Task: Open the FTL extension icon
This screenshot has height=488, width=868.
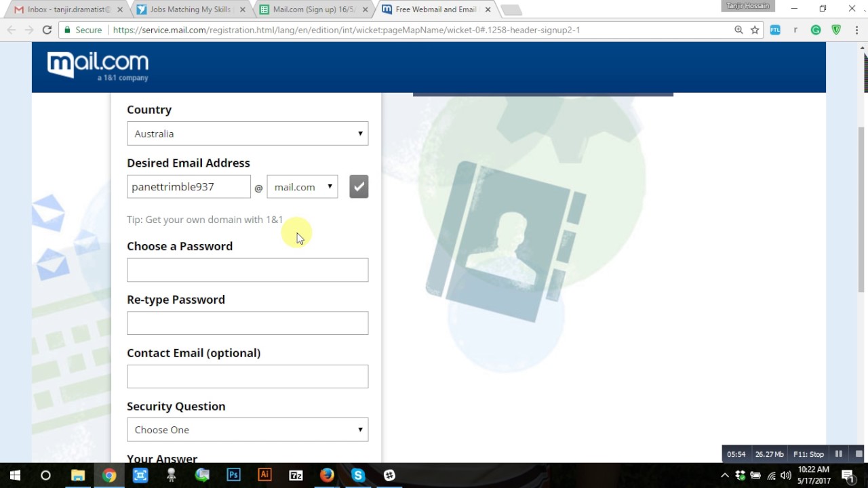Action: pyautogui.click(x=775, y=30)
